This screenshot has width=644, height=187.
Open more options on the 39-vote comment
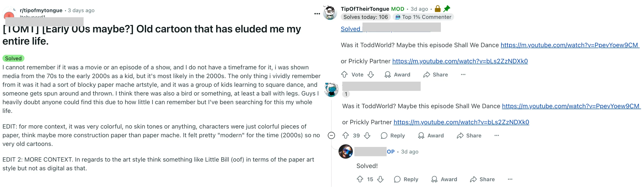(x=496, y=136)
